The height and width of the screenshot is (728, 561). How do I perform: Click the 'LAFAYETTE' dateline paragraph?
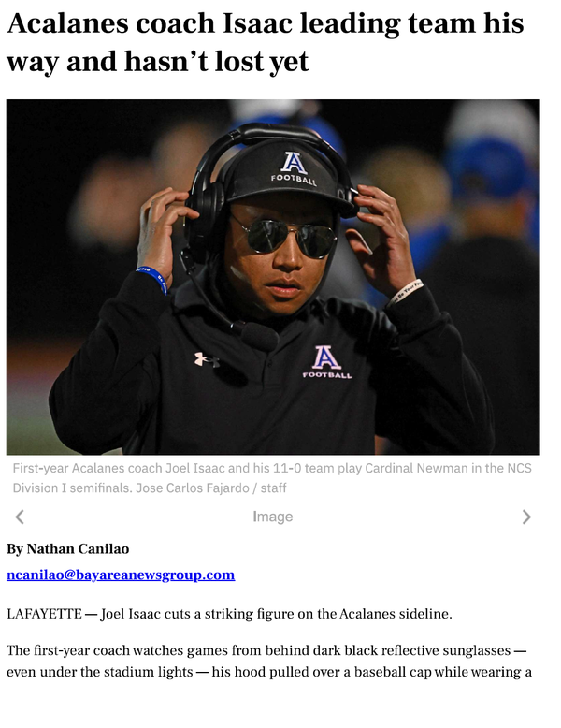pos(229,614)
